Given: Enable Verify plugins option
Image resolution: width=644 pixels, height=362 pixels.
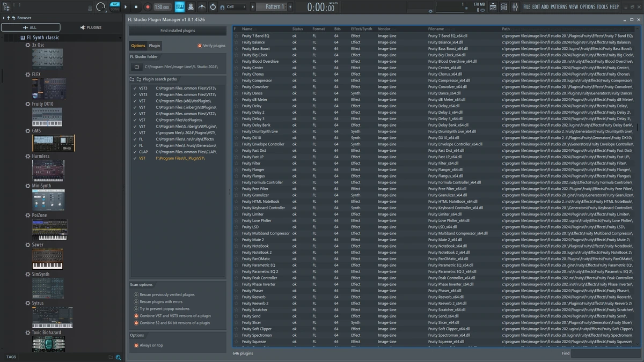Looking at the screenshot, I should click(211, 46).
